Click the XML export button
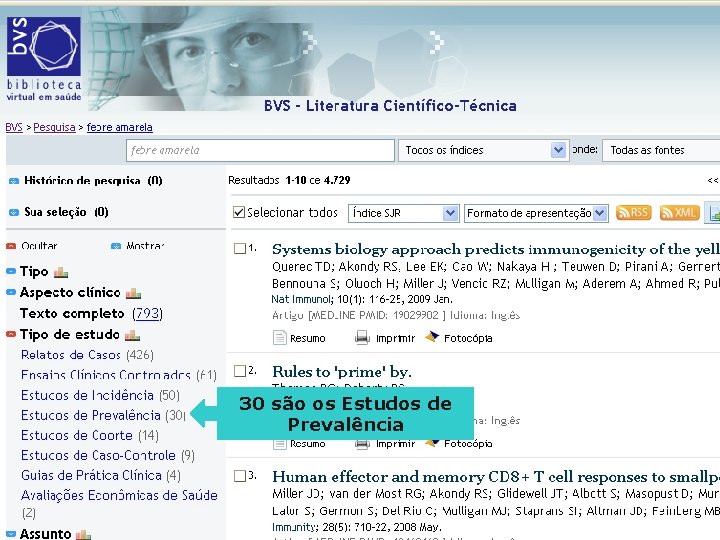The height and width of the screenshot is (540, 720). click(679, 213)
